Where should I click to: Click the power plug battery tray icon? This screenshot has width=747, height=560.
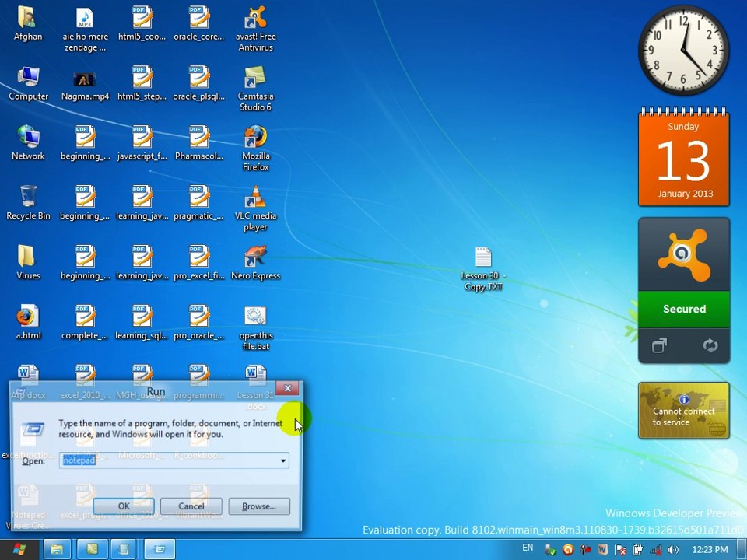(x=638, y=550)
